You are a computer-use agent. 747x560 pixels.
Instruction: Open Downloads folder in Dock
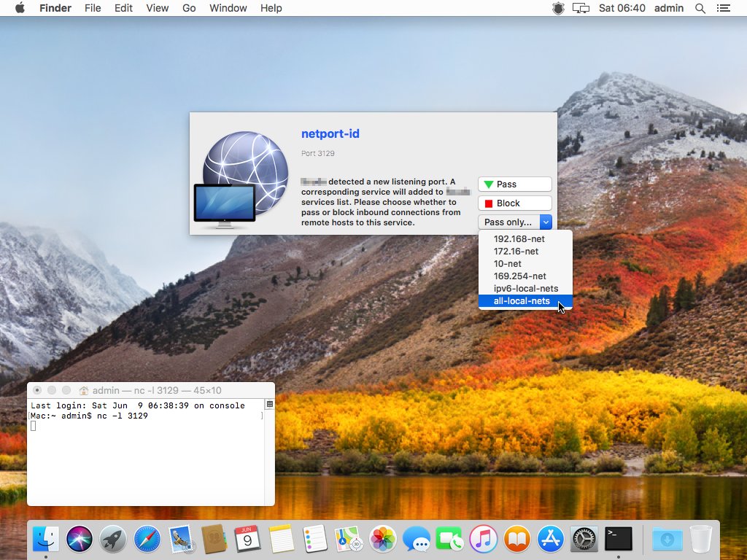667,539
